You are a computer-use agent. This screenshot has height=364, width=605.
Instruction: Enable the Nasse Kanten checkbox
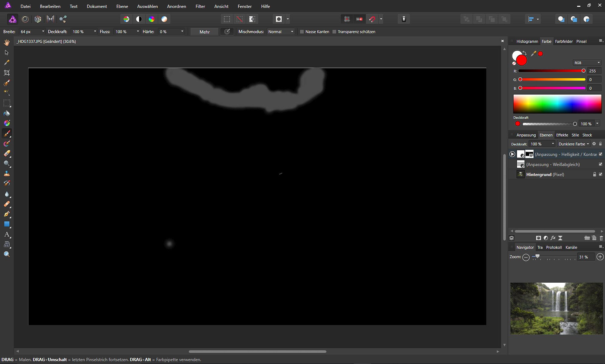[302, 32]
